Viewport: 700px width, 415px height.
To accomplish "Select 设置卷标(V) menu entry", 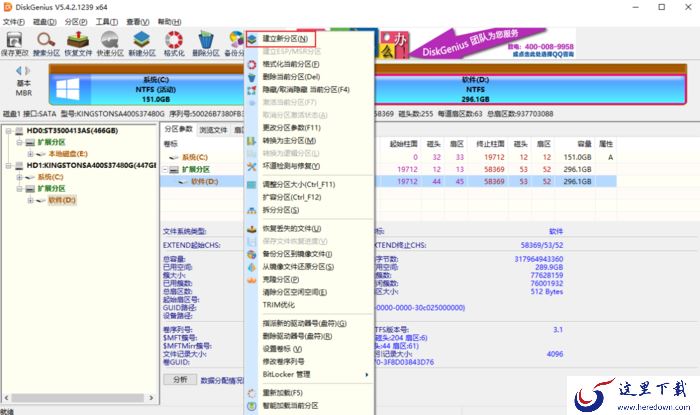I will coord(282,349).
